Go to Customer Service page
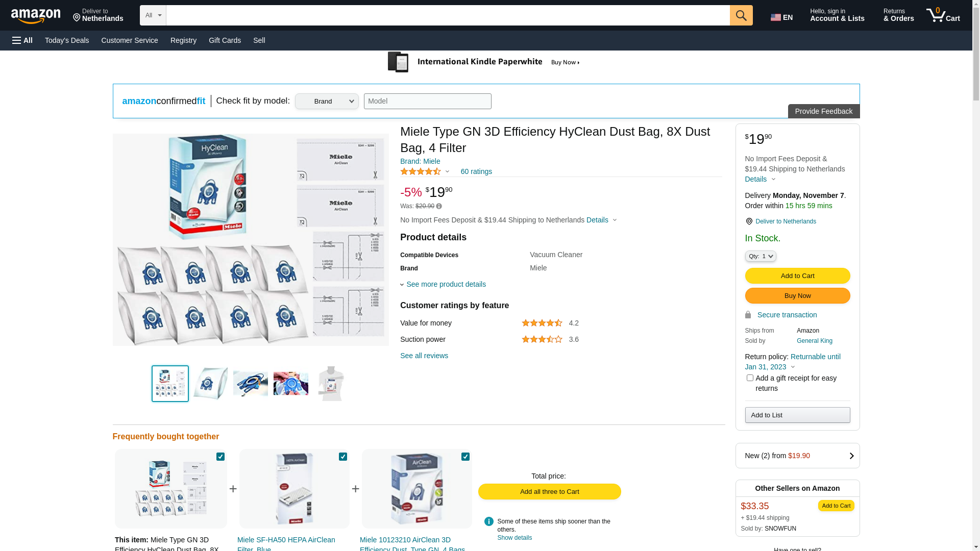Screen dimensions: 980x551 (130, 40)
